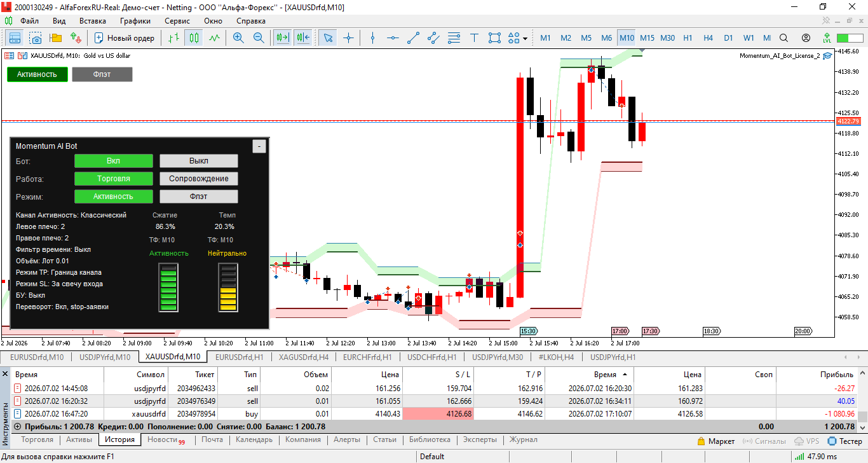
Task: Turn bot off with Выкл button
Action: click(199, 161)
